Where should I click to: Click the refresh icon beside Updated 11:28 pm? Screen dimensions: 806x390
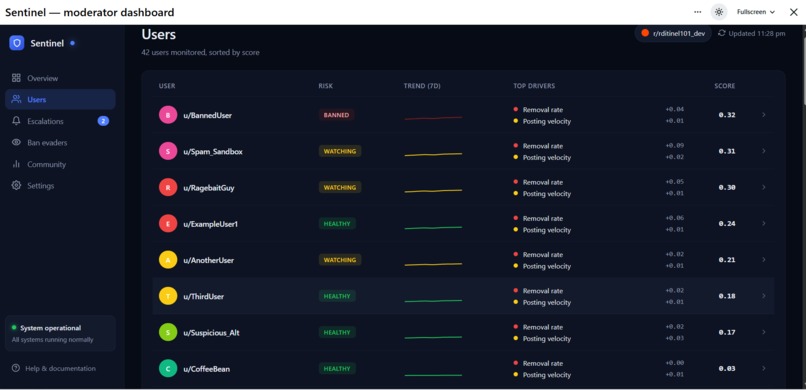(722, 33)
